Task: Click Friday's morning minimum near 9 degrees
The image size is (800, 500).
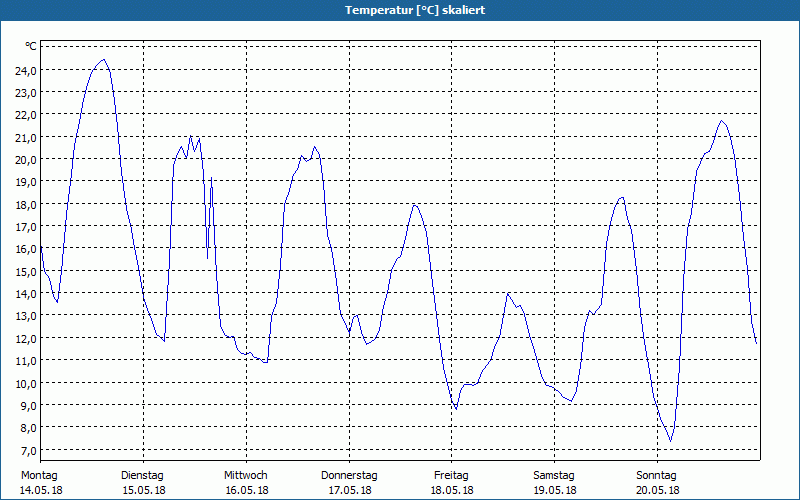Action: (x=456, y=409)
